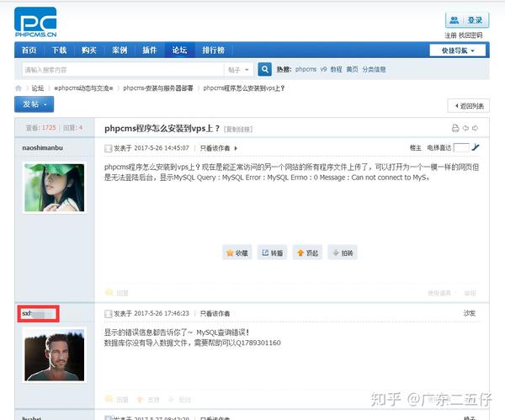Viewport: 505px width, 420px height.
Task: Click the thread title in the breadcrumb
Action: [x=244, y=88]
